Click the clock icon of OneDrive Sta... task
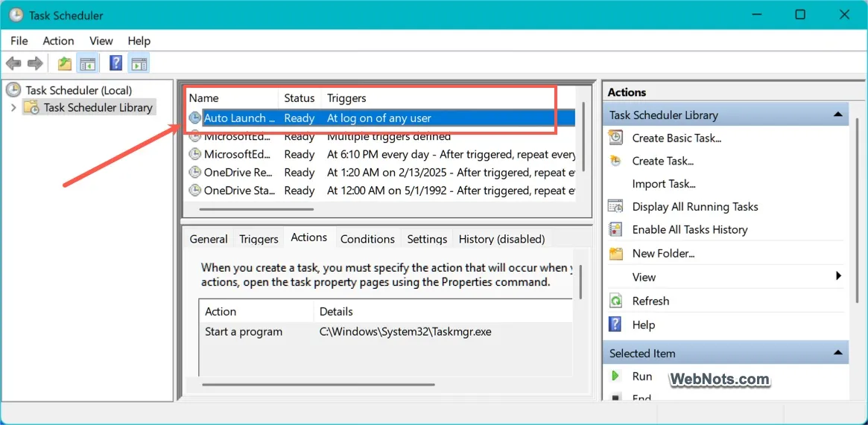This screenshot has width=868, height=425. pos(195,191)
